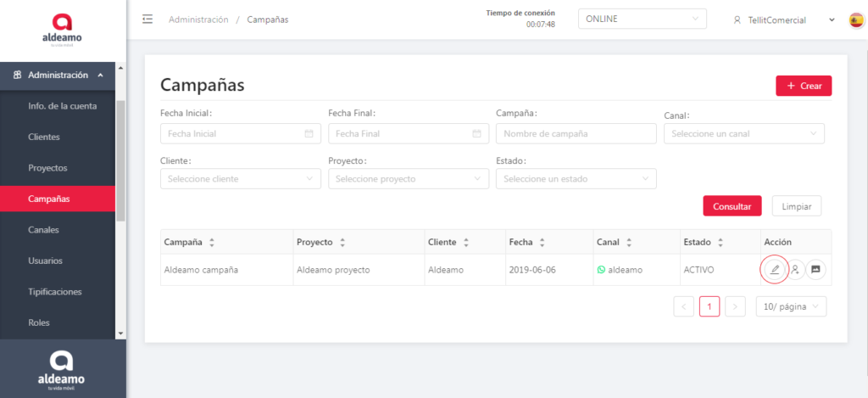The width and height of the screenshot is (868, 398).
Task: Sort table by Campaña column arrows
Action: (x=212, y=243)
